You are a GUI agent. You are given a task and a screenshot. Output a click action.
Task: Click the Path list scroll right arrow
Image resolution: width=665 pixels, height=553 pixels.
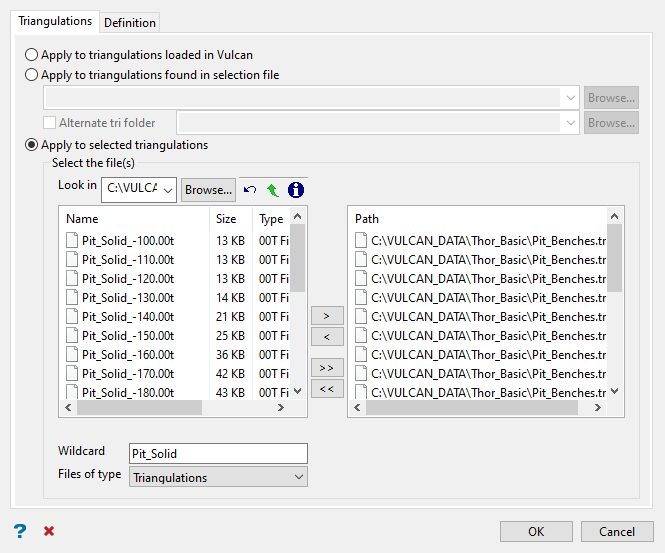[598, 408]
